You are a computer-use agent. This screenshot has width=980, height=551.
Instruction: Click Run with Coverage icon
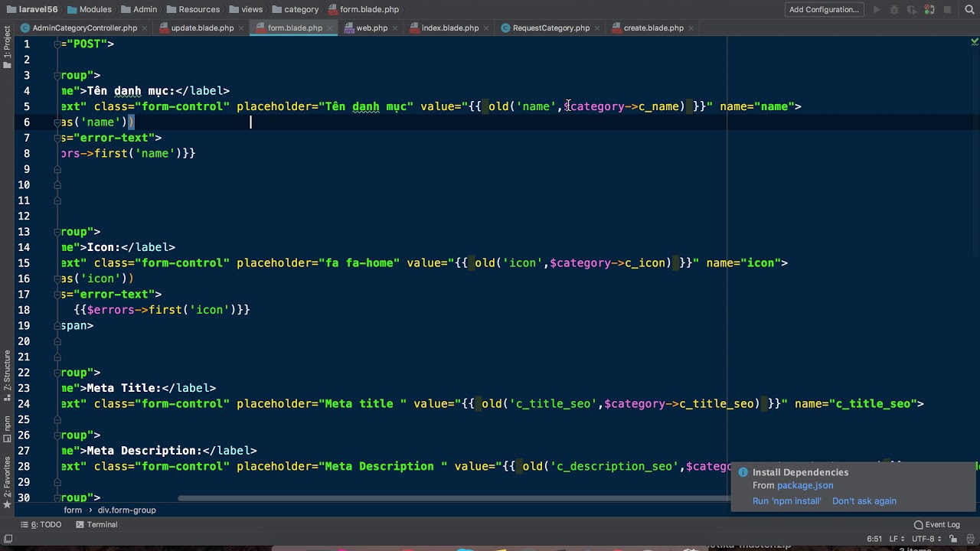912,10
